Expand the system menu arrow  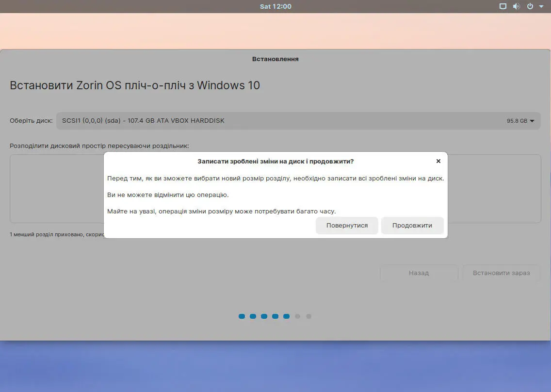point(541,6)
